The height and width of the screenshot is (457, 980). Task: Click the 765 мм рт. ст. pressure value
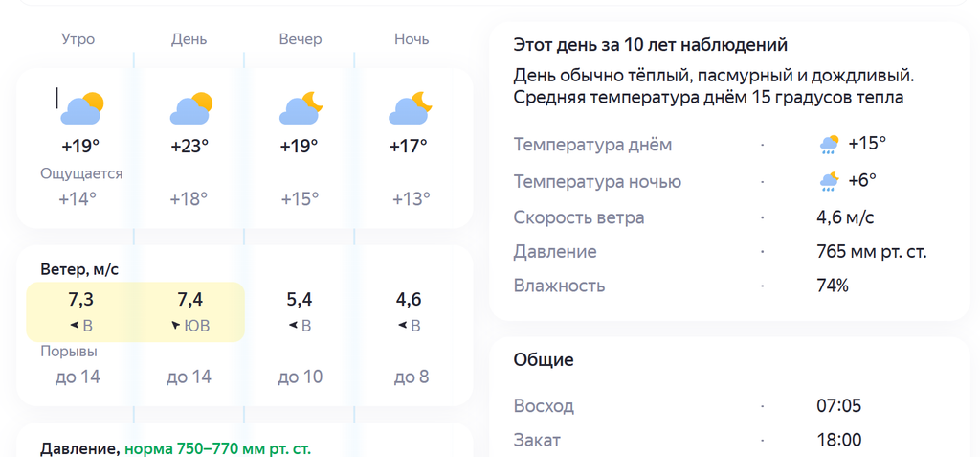point(871,252)
